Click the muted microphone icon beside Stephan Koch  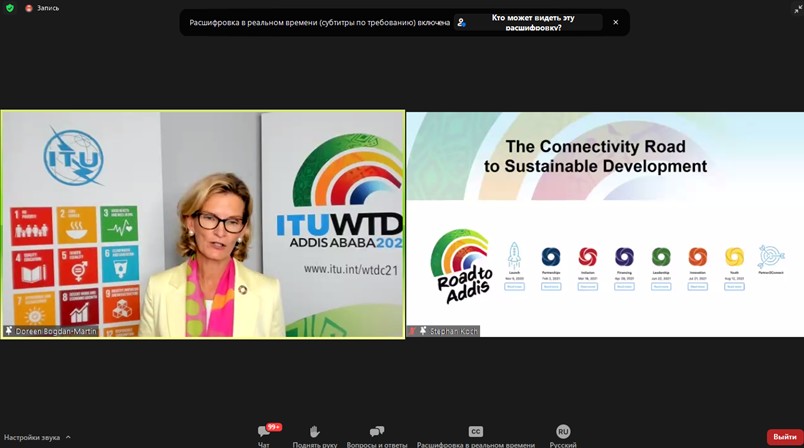(412, 331)
